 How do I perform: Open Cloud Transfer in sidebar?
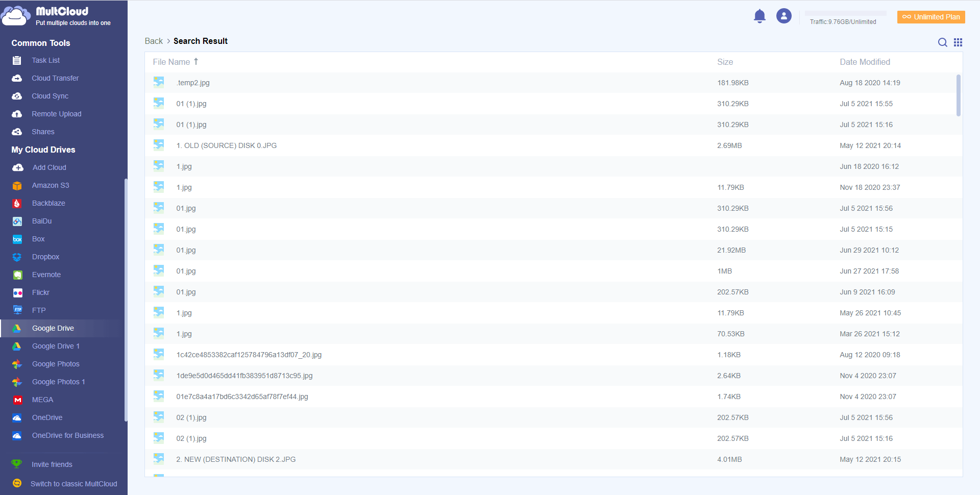coord(55,78)
